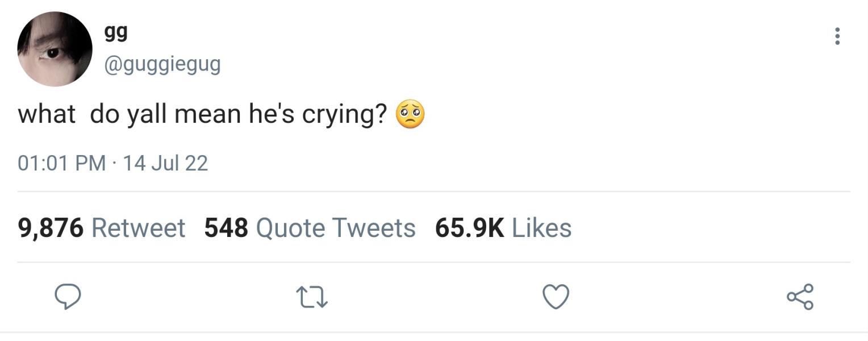Click the 14 Jul 22 date

tap(165, 163)
